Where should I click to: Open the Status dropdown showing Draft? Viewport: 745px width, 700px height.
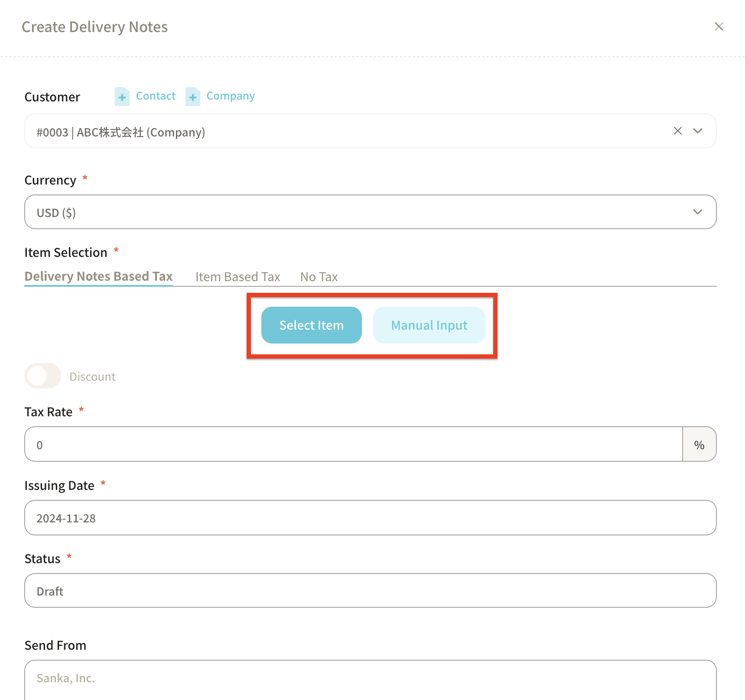coord(370,591)
